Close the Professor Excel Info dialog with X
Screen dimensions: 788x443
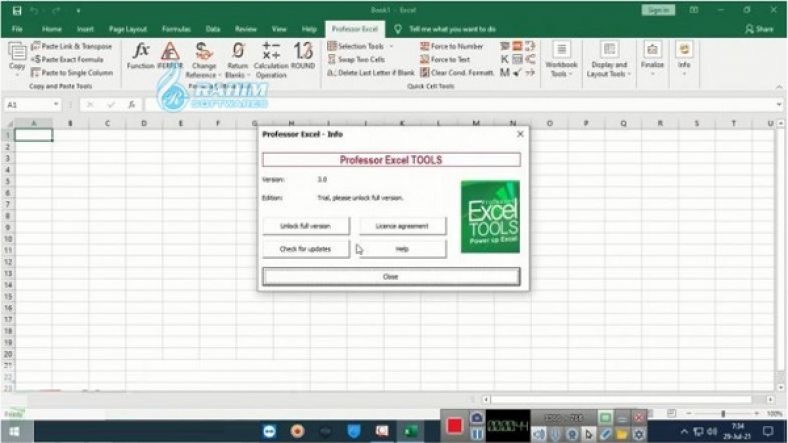(520, 134)
